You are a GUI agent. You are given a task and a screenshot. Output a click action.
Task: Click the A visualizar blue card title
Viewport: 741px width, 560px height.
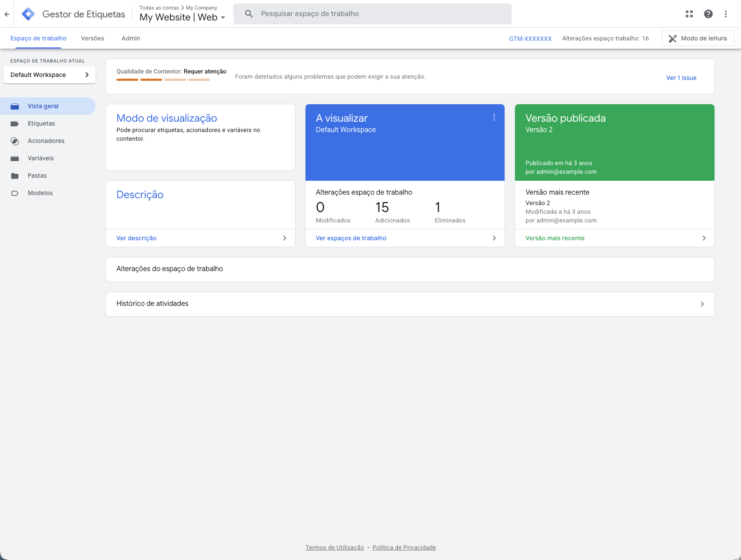click(342, 118)
